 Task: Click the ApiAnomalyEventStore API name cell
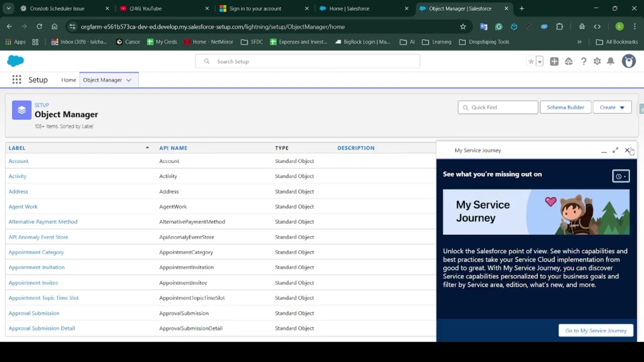[187, 237]
